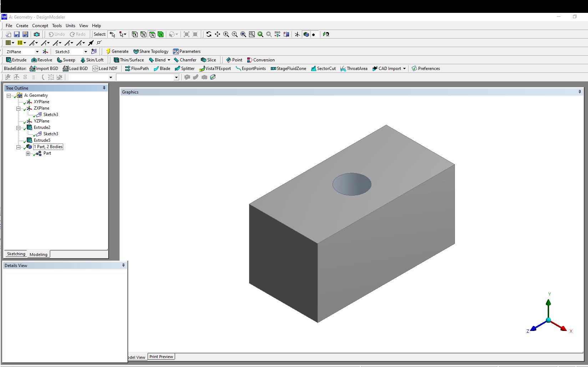
Task: Expand the Part tree node
Action: click(x=28, y=154)
